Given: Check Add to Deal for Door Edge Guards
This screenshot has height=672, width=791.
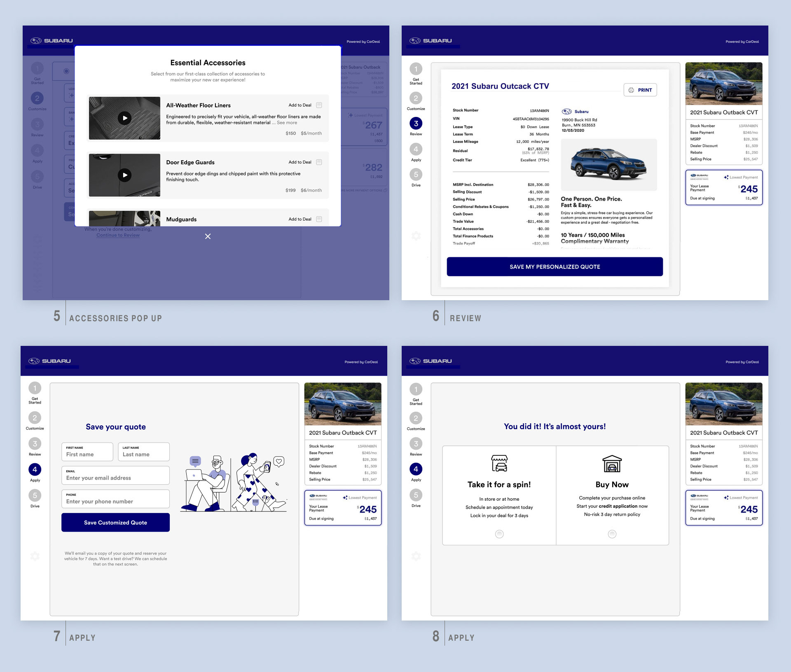Looking at the screenshot, I should [x=319, y=162].
